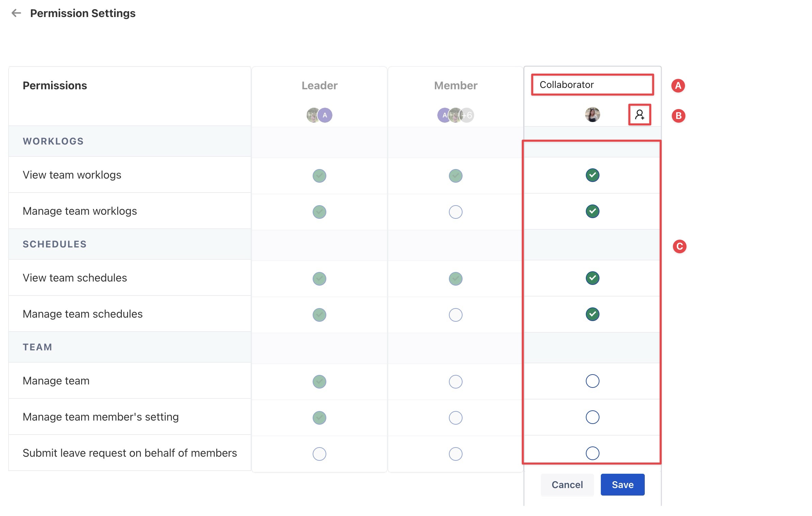Click the Collaborator member avatar photo

tap(592, 115)
